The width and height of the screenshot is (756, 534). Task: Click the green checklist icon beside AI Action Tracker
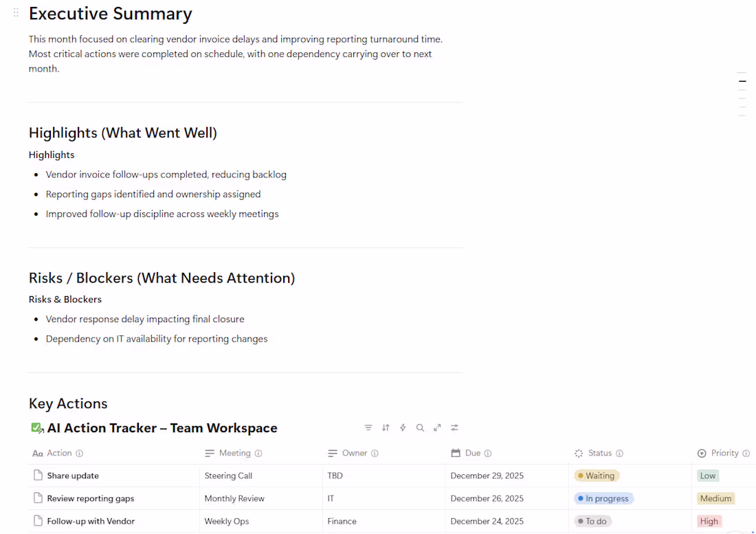click(x=37, y=427)
